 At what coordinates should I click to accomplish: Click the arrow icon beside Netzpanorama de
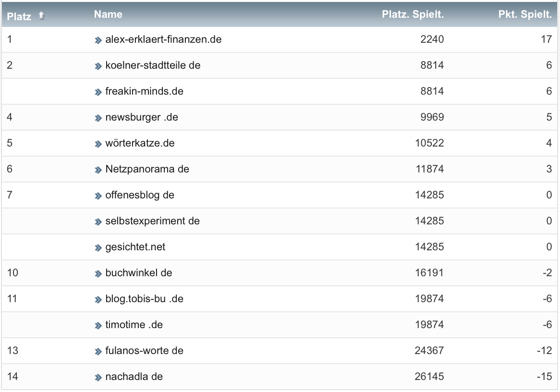pyautogui.click(x=98, y=170)
